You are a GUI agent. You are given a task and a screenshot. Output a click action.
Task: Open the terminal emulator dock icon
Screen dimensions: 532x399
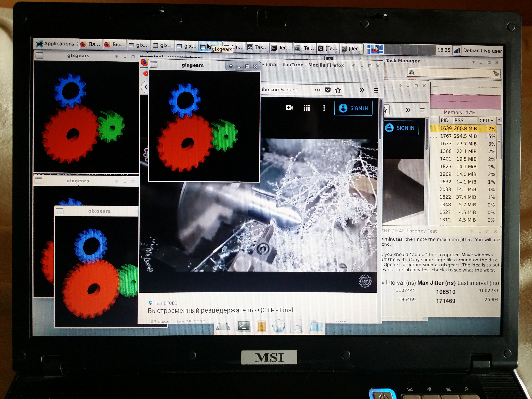pos(243,326)
